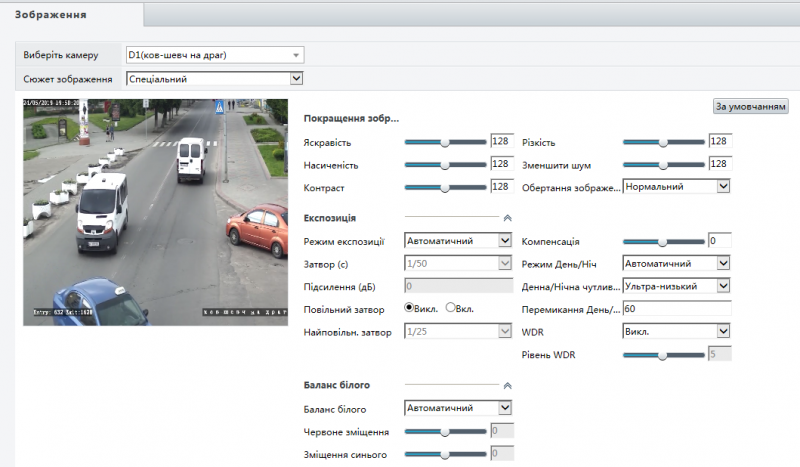Adjust the Зміщення синього slider
Viewport: 800px width, 467px height.
click(445, 454)
